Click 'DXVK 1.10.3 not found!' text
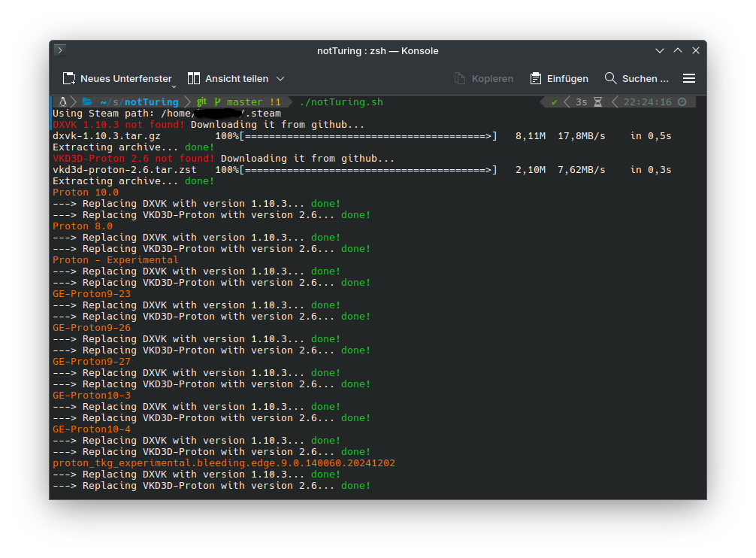Viewport: 756px width, 558px height. click(119, 124)
